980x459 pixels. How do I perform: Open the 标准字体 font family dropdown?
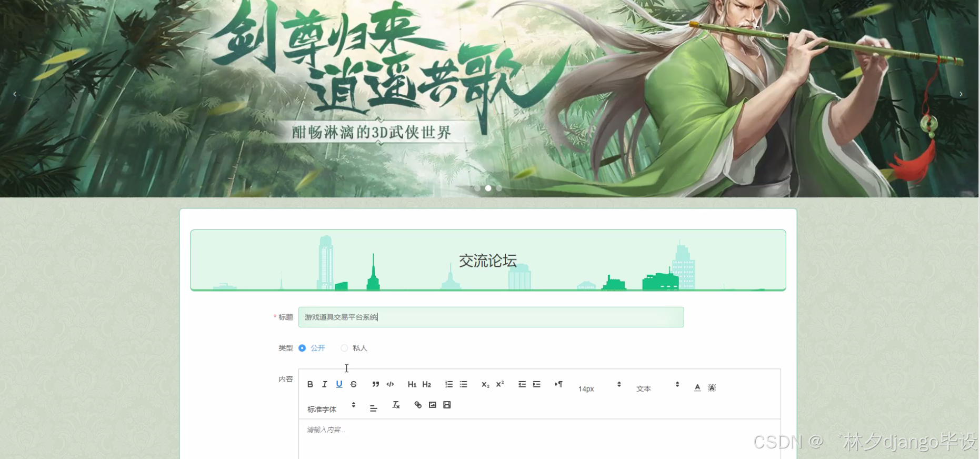tap(332, 409)
